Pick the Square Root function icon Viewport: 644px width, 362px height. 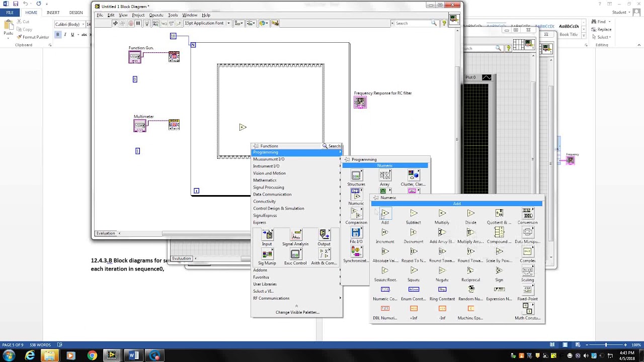pyautogui.click(x=385, y=270)
